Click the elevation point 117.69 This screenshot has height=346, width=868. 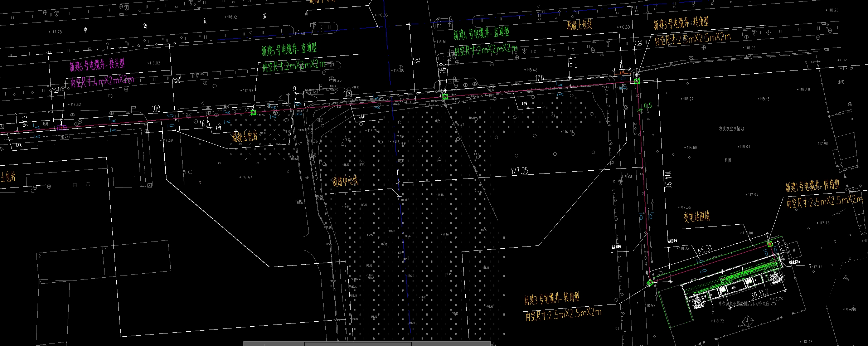[x=167, y=140]
